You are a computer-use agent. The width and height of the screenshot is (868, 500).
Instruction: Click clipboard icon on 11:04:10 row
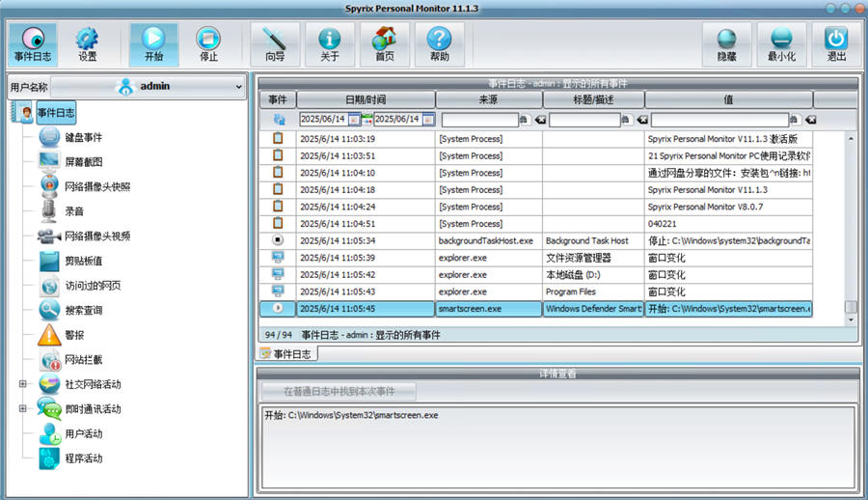278,173
